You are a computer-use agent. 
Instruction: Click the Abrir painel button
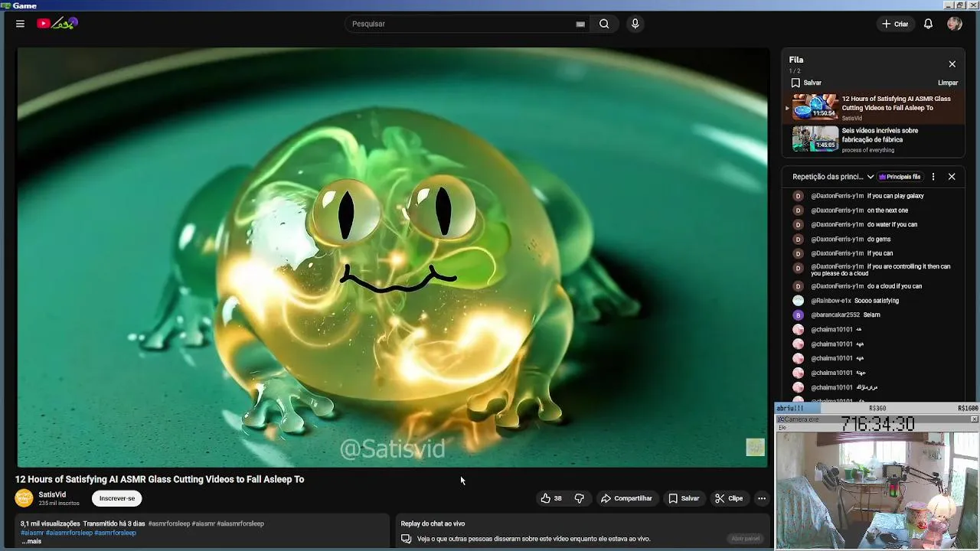745,539
